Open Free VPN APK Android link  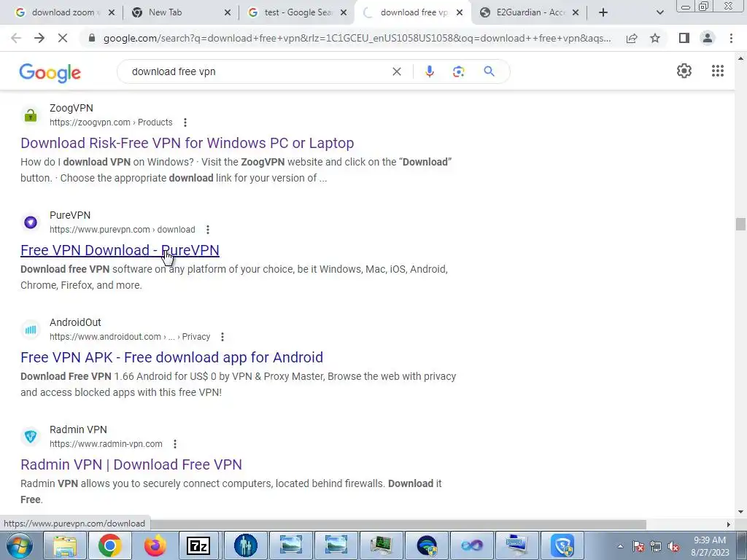[171, 357]
